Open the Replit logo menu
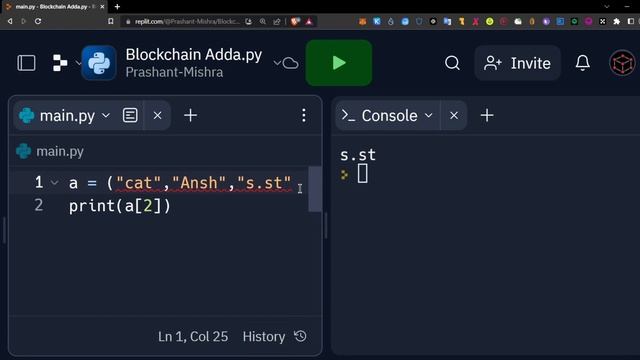Image resolution: width=640 pixels, height=360 pixels. tap(60, 63)
